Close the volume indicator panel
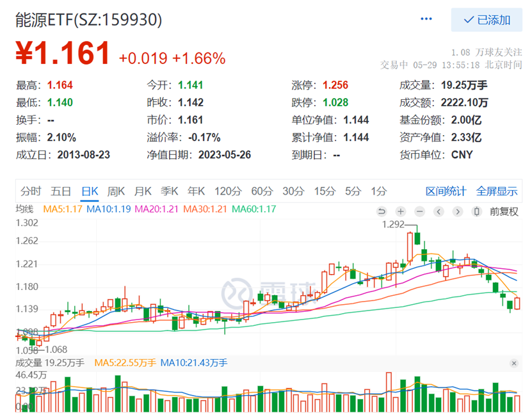The height and width of the screenshot is (413, 532). pos(514,364)
